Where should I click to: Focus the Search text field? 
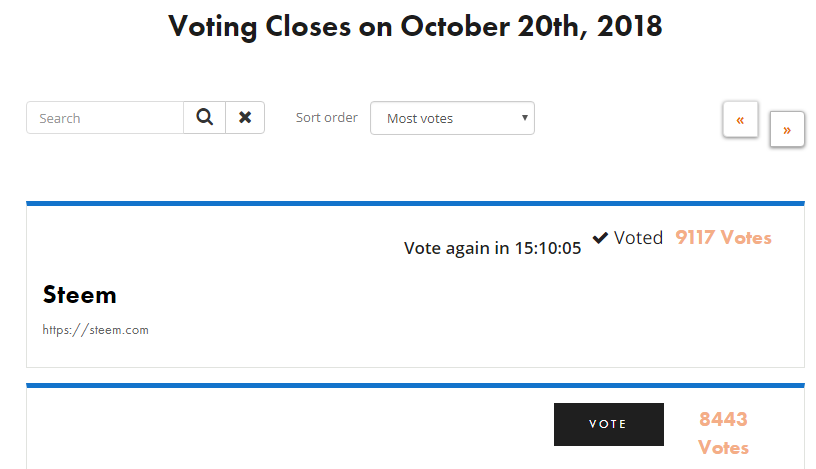105,118
